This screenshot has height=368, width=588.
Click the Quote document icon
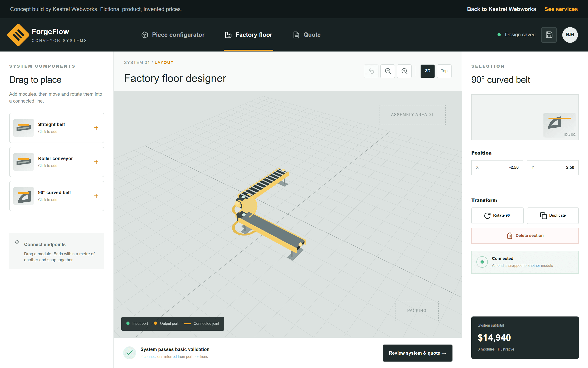(x=296, y=35)
